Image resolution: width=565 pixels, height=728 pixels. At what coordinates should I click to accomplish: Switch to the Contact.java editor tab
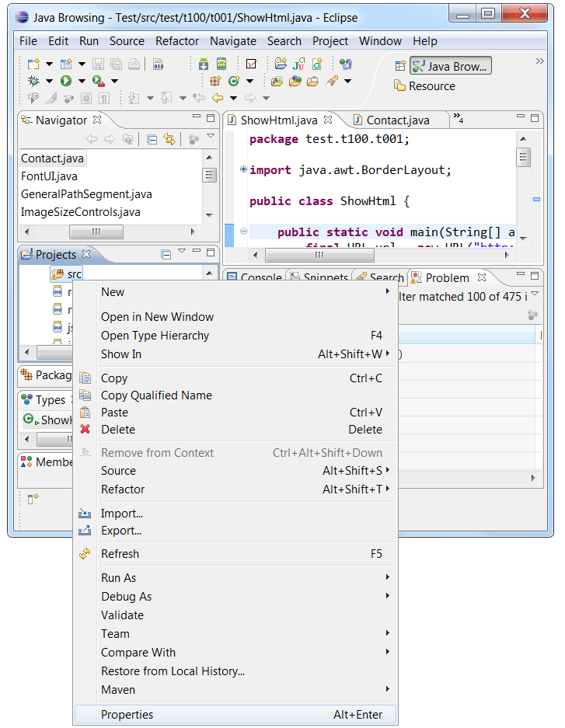click(x=397, y=120)
